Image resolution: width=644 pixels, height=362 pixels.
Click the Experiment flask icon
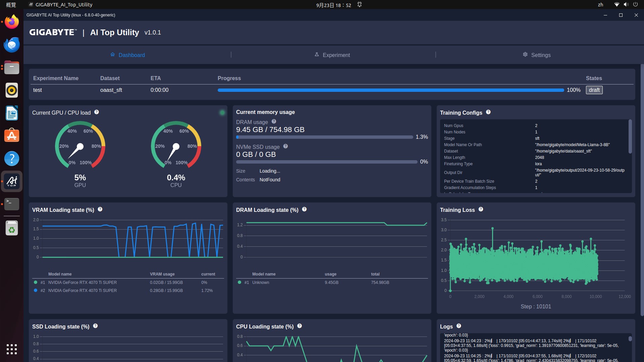pyautogui.click(x=317, y=55)
